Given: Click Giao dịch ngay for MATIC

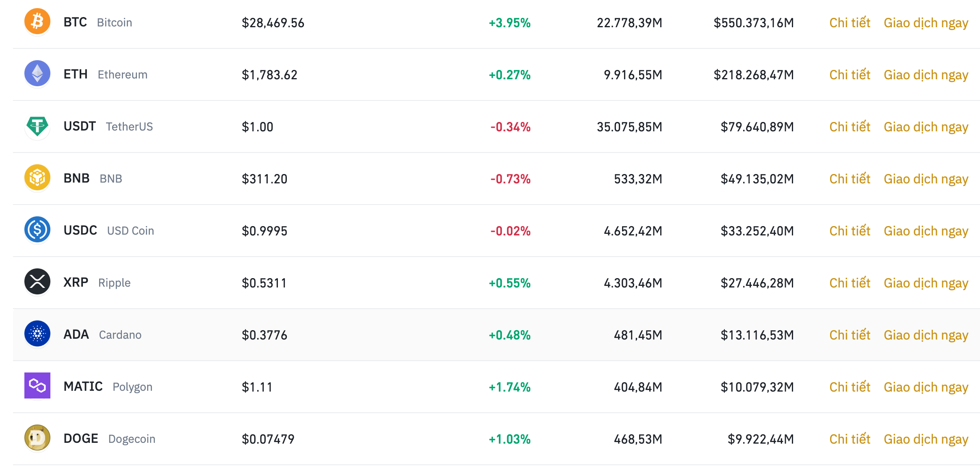Looking at the screenshot, I should tap(926, 388).
